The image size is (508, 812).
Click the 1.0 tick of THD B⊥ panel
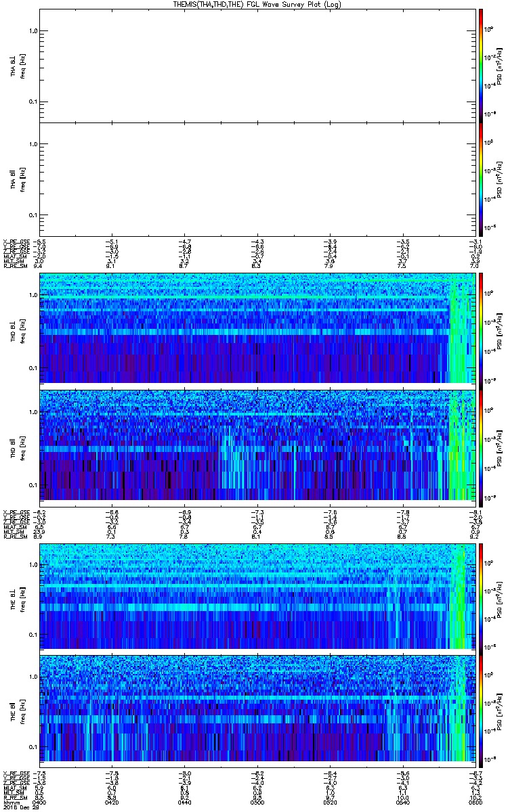[x=33, y=295]
